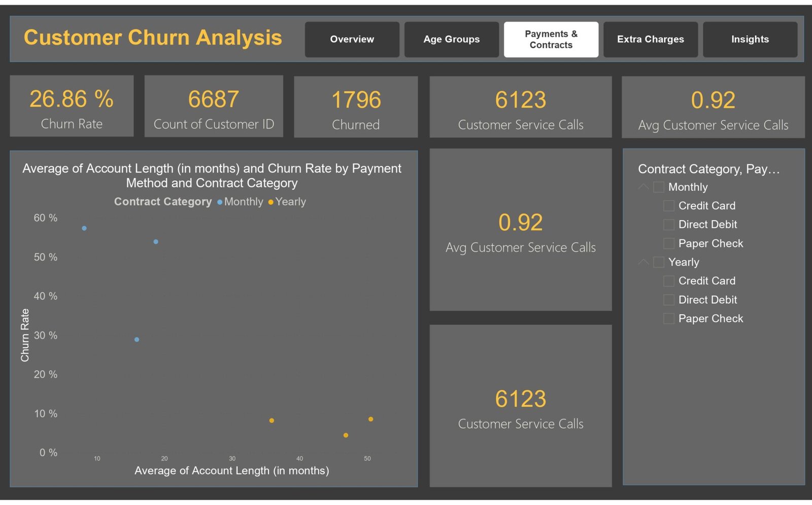The image size is (812, 505).
Task: Collapse the Yearly group chevron in slicer
Action: pyautogui.click(x=644, y=262)
